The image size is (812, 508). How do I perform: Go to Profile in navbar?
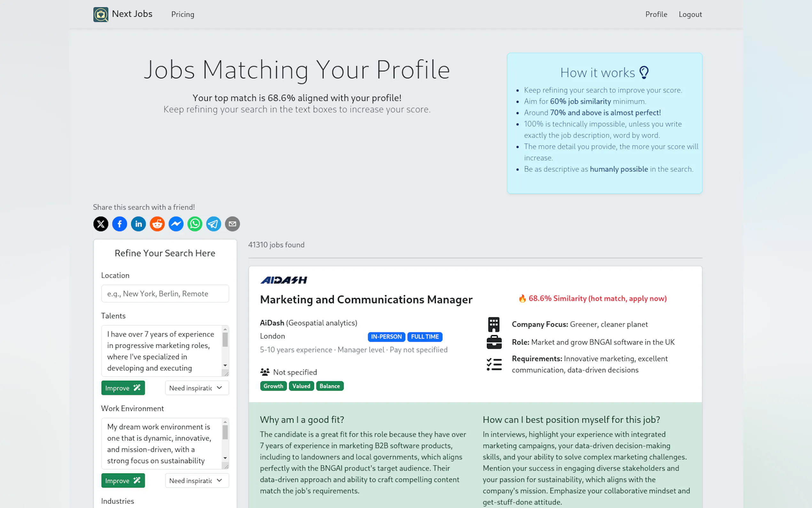656,14
